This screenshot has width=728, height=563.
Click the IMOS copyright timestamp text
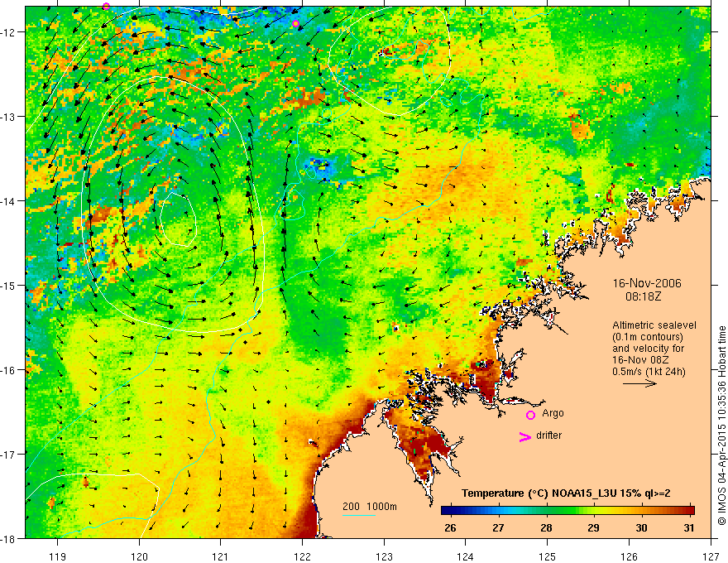point(721,425)
